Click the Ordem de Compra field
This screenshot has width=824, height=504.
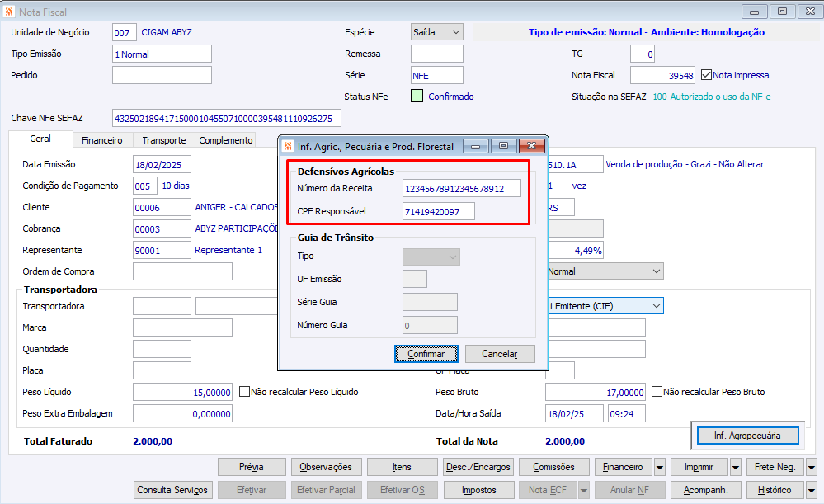point(182,271)
